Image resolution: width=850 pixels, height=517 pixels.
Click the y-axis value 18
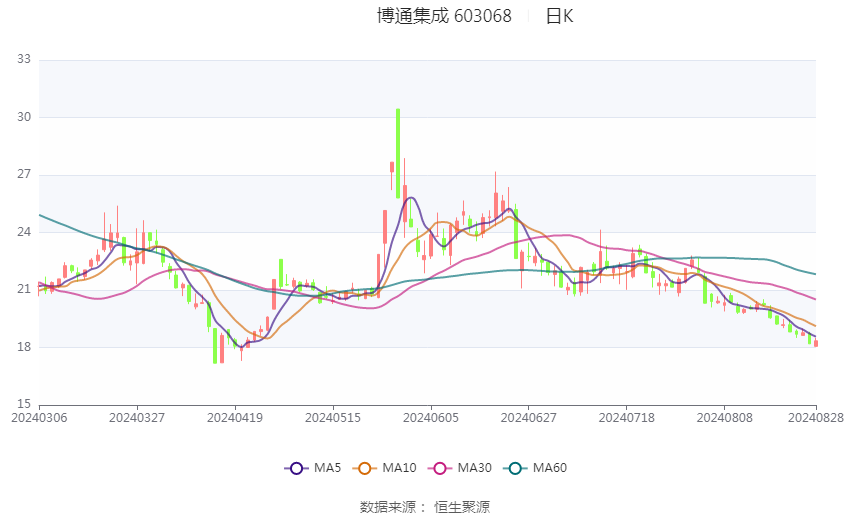coord(24,347)
